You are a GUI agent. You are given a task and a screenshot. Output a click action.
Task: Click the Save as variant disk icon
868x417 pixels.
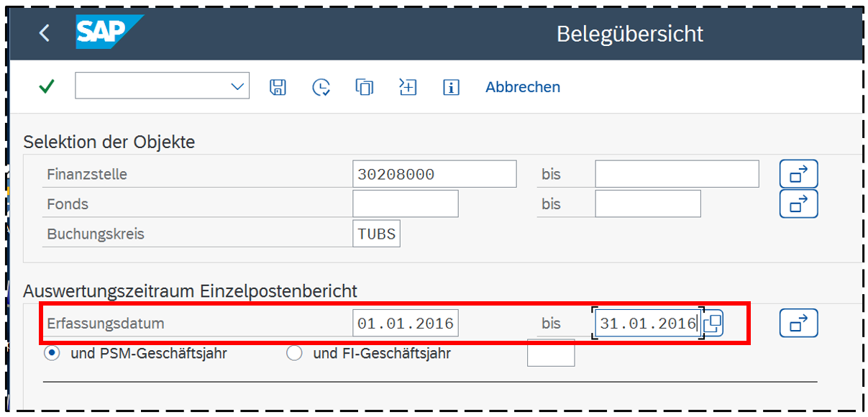(x=278, y=87)
